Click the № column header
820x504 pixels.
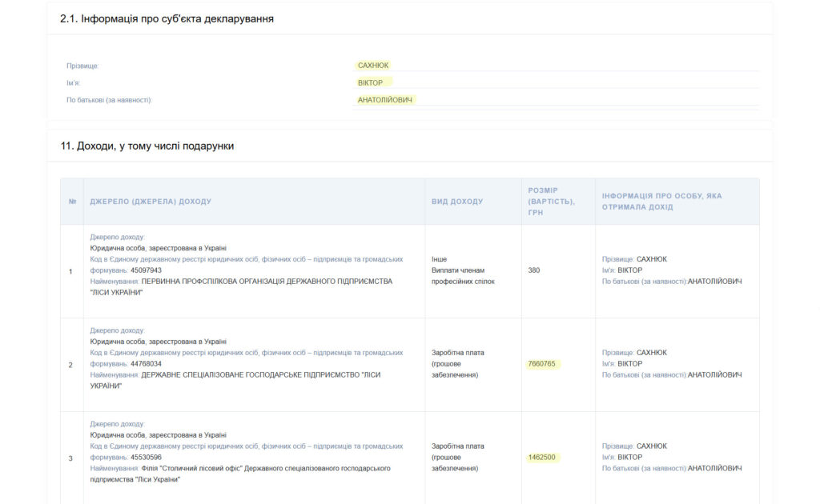click(72, 202)
